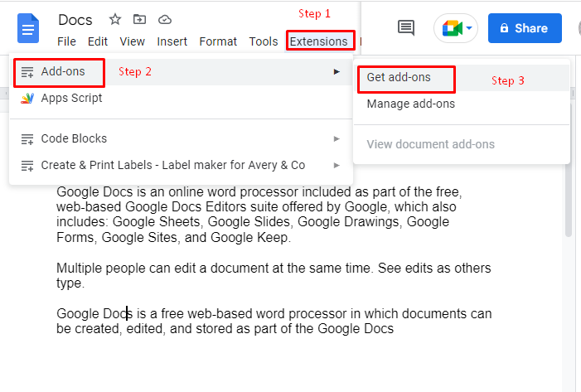
Task: Click the move to folder icon
Action: point(140,19)
